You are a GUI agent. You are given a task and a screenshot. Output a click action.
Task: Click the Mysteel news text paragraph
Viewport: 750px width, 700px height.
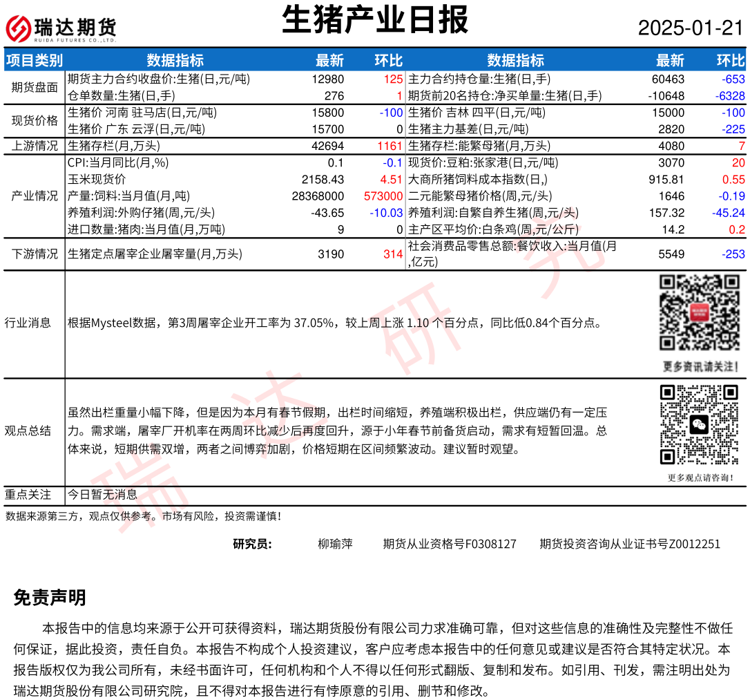334,323
